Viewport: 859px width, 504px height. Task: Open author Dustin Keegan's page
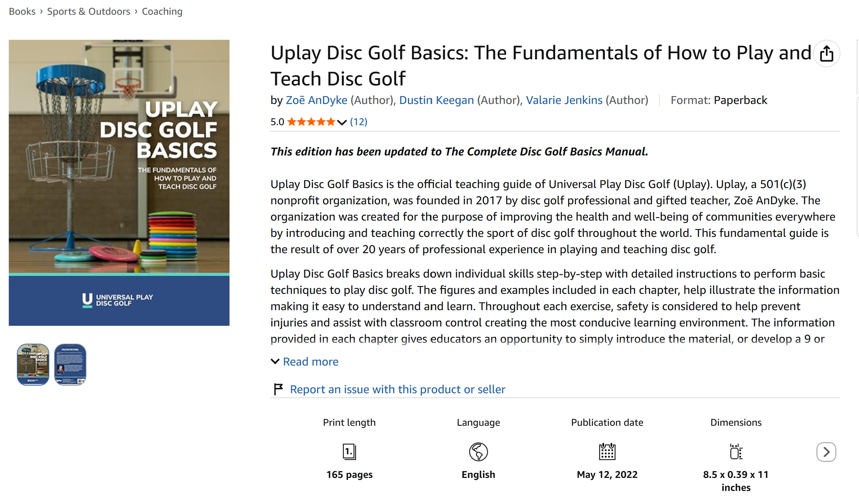tap(436, 100)
